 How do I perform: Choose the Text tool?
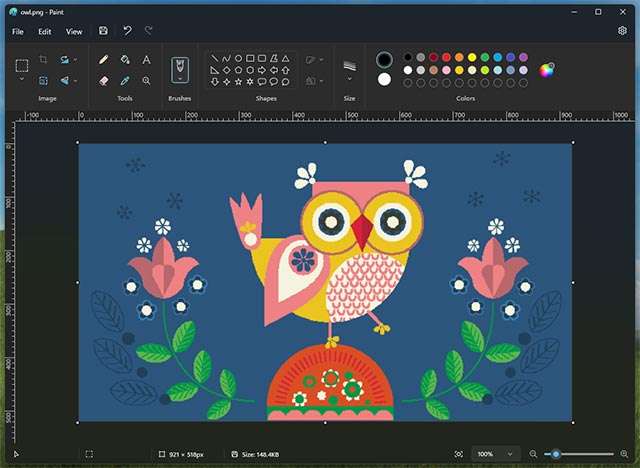tap(146, 60)
